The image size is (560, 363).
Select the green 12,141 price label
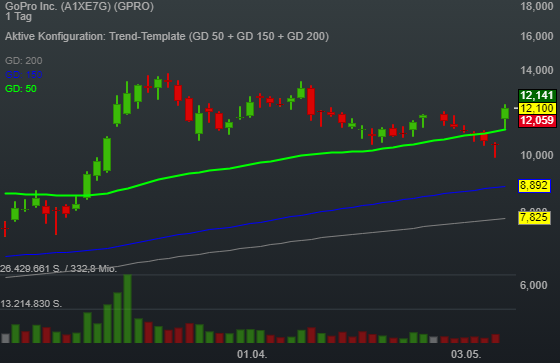coord(537,95)
